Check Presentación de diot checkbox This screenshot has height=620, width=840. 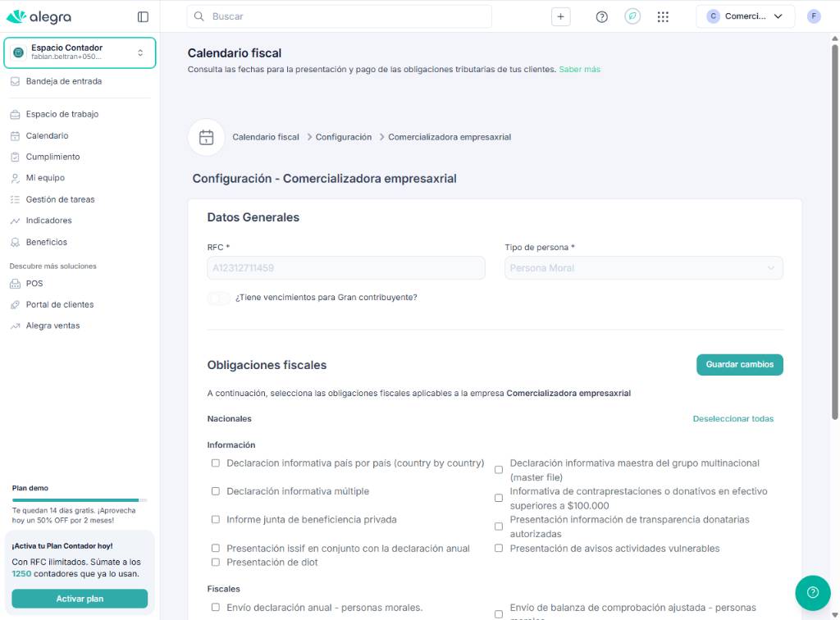pyautogui.click(x=216, y=563)
